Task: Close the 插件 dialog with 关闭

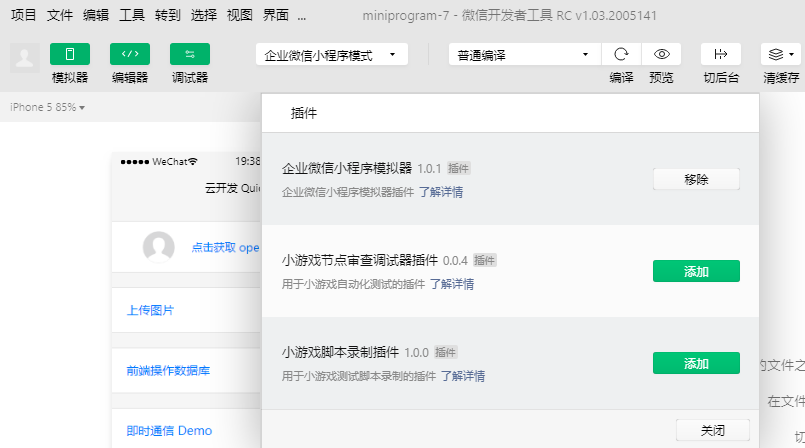Action: [713, 430]
